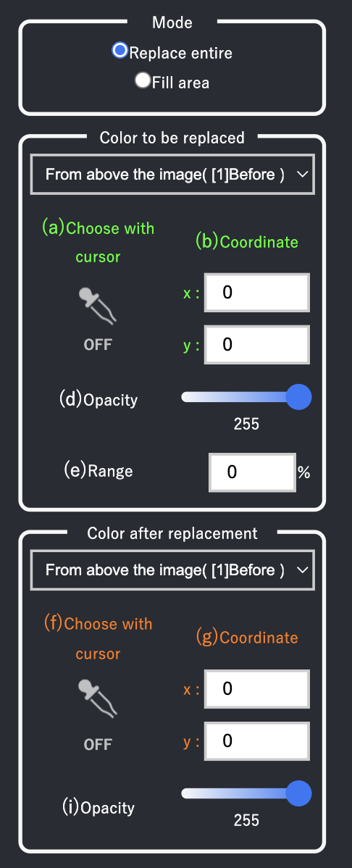Image resolution: width=352 pixels, height=868 pixels.
Task: Click the Range percent input field
Action: tap(252, 472)
